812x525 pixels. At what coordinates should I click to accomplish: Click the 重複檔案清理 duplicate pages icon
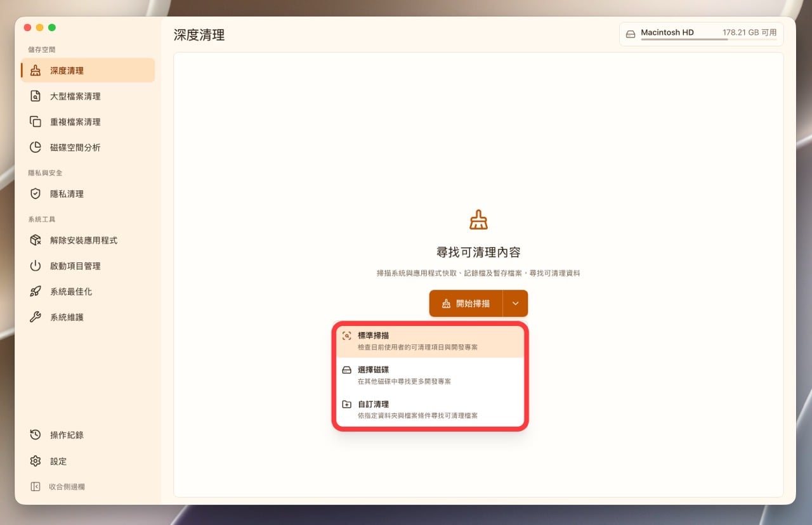point(36,122)
